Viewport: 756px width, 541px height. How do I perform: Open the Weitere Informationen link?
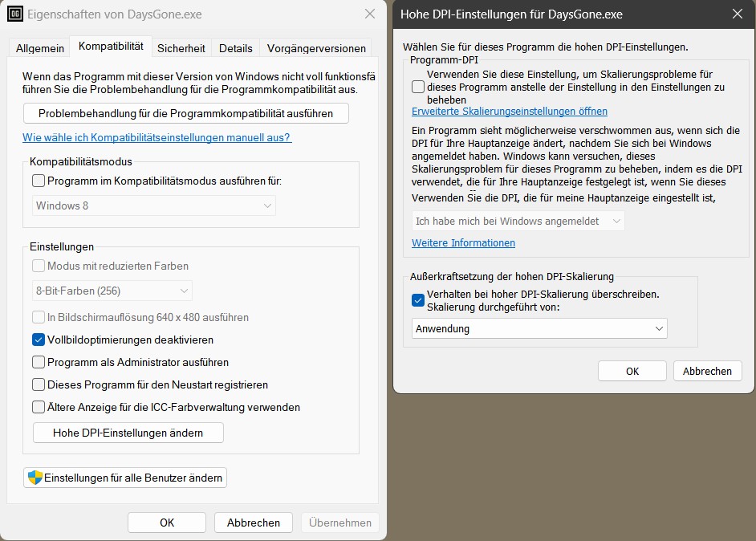pos(463,242)
